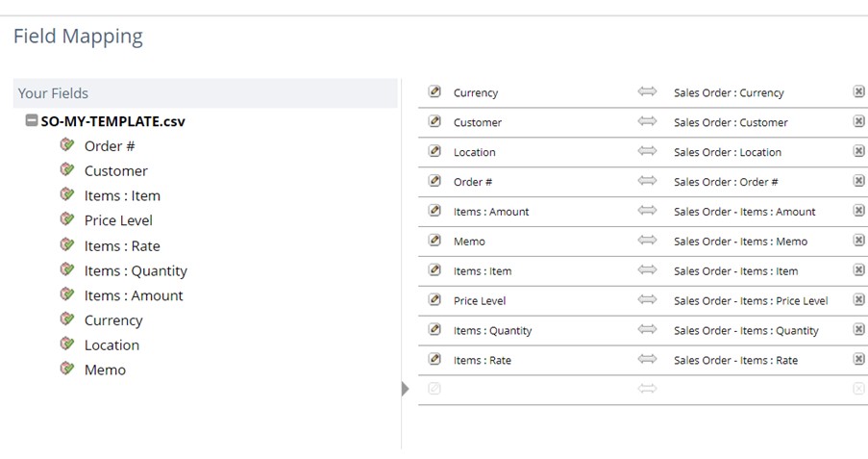Click the arrows icon in Price Level row
This screenshot has height=459, width=868.
647,300
